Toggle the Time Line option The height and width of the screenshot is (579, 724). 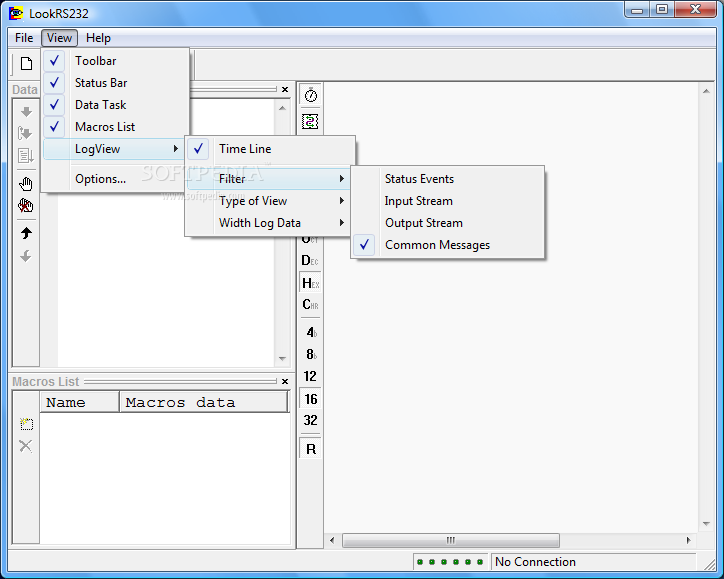(x=271, y=149)
